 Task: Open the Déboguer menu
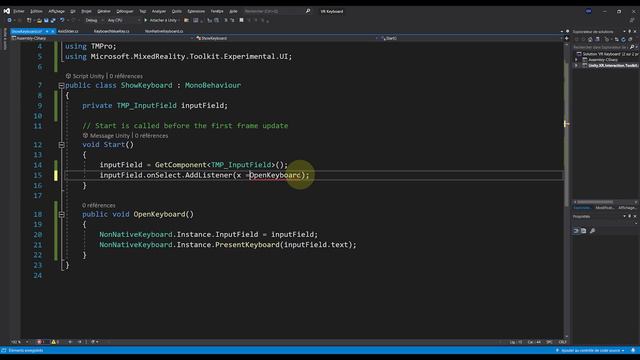[124, 11]
